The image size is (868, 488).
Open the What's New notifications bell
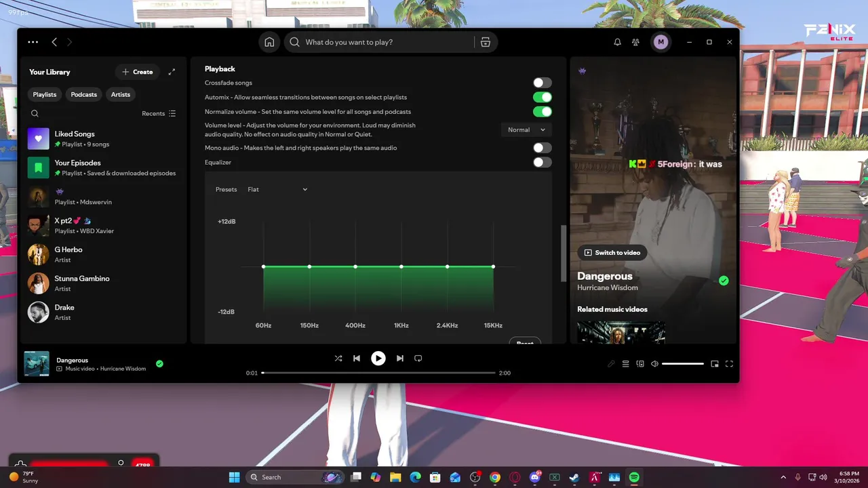(x=617, y=42)
